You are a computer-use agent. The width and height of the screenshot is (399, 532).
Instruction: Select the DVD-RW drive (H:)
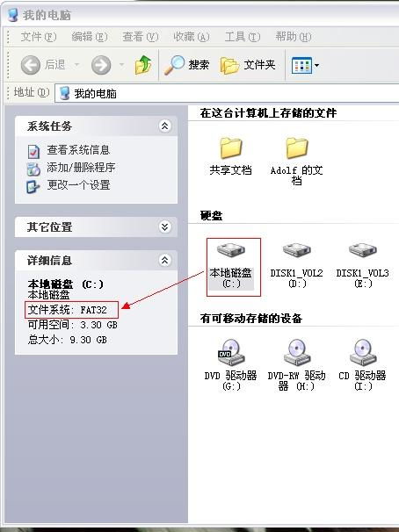pos(296,365)
